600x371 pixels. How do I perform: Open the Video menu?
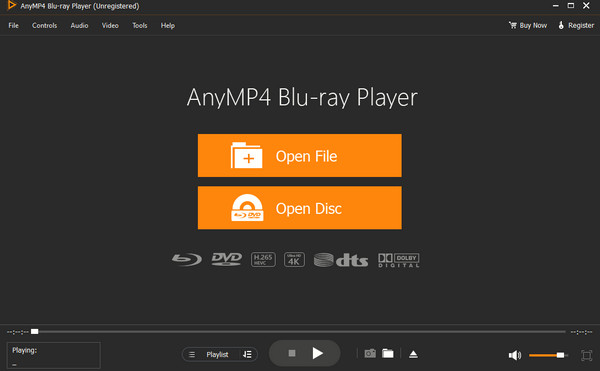tap(110, 26)
